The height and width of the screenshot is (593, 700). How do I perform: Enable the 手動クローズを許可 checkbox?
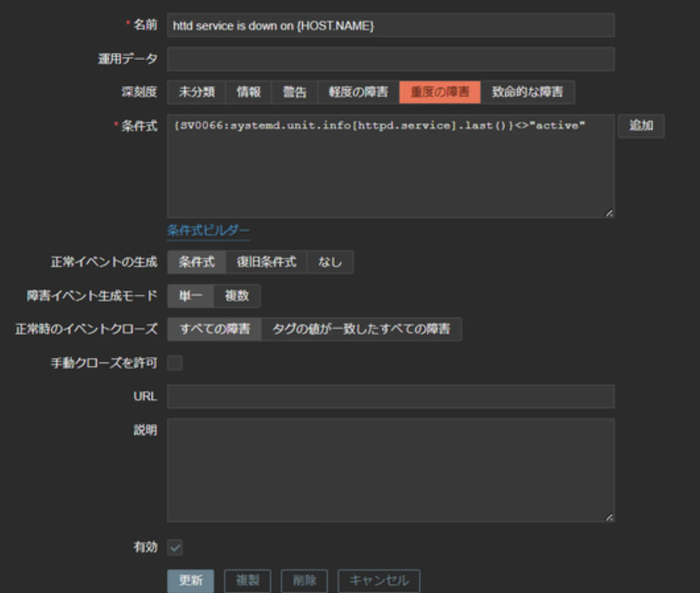175,363
